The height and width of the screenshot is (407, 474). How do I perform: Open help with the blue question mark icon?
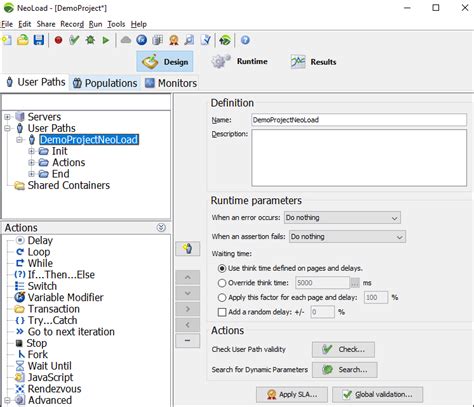point(245,40)
